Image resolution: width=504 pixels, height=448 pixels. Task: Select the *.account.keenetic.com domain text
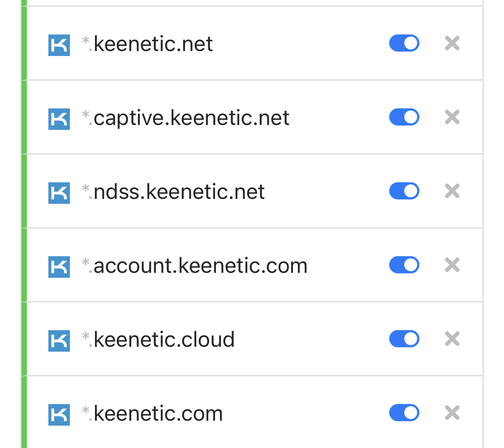(x=194, y=266)
